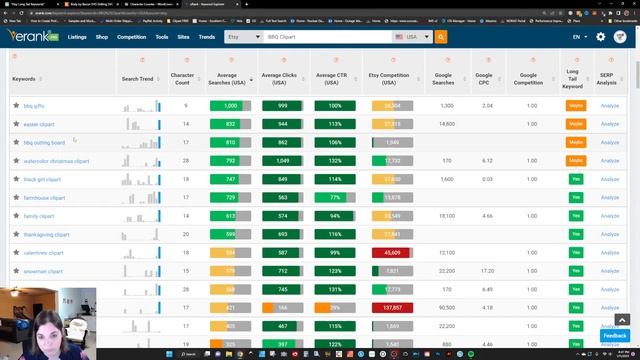This screenshot has height=360, width=640.
Task: Click the help icon above Google Competition
Action: click(x=533, y=60)
